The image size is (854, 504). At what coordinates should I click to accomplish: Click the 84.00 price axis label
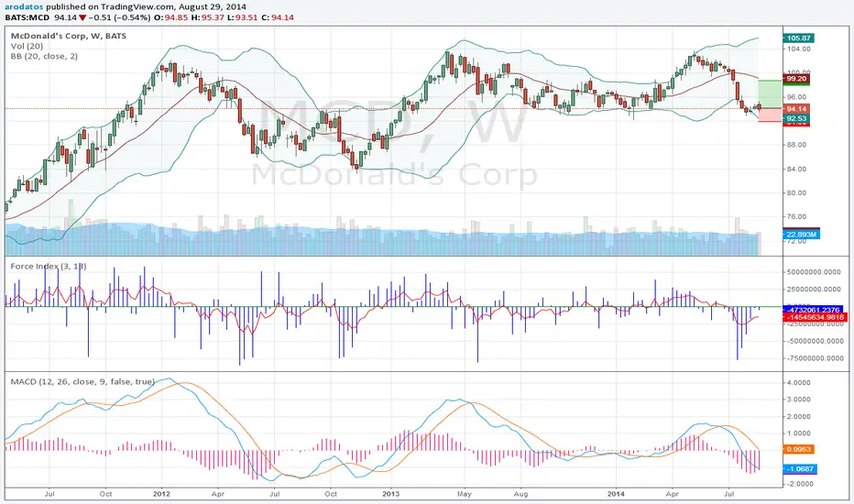click(x=799, y=169)
